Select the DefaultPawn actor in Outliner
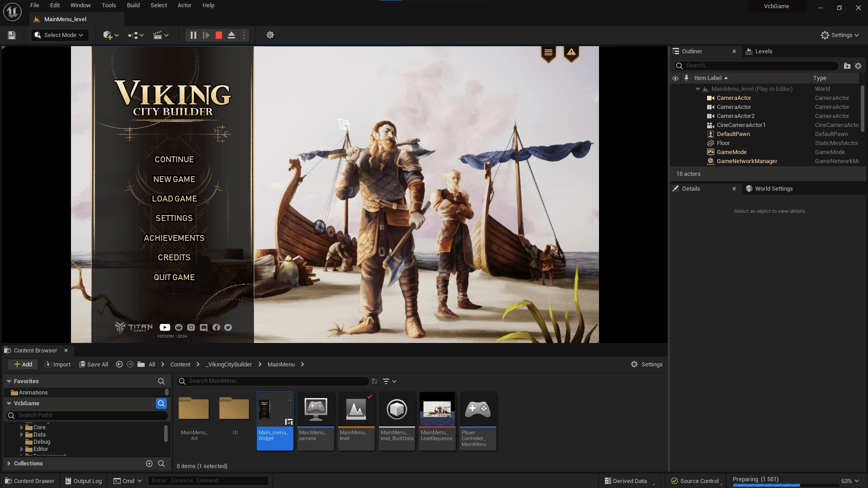The height and width of the screenshot is (488, 868). pyautogui.click(x=733, y=134)
